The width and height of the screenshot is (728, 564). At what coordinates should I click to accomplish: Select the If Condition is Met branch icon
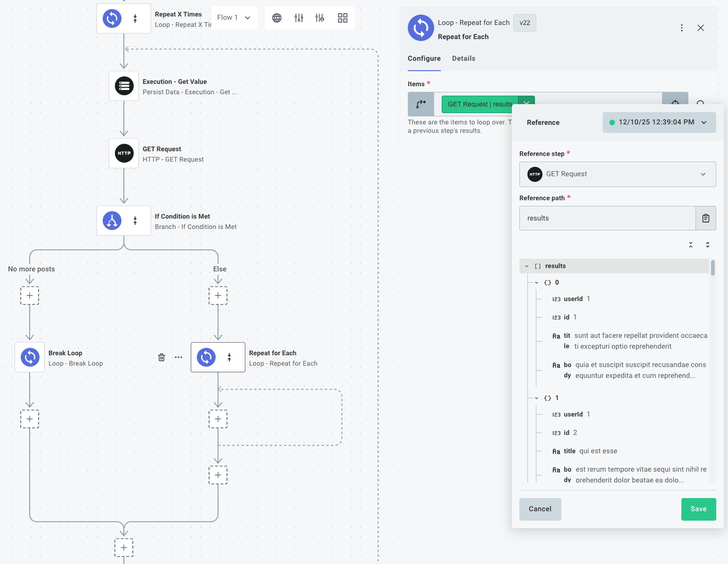112,221
